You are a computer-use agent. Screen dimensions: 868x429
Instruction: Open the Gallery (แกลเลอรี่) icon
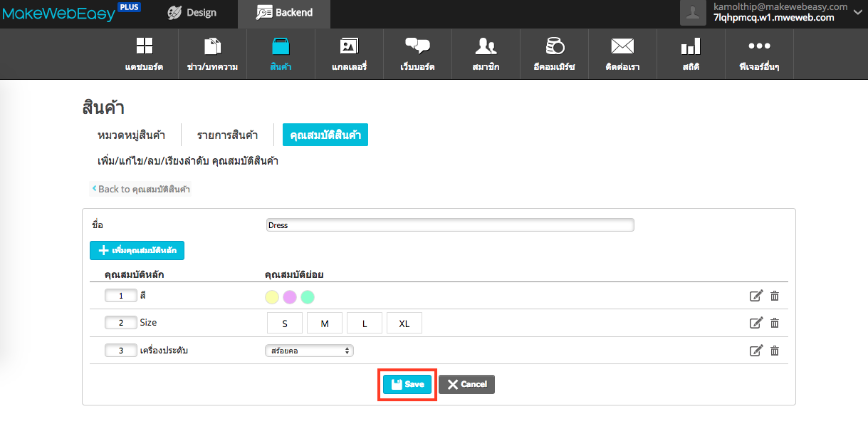click(x=349, y=47)
